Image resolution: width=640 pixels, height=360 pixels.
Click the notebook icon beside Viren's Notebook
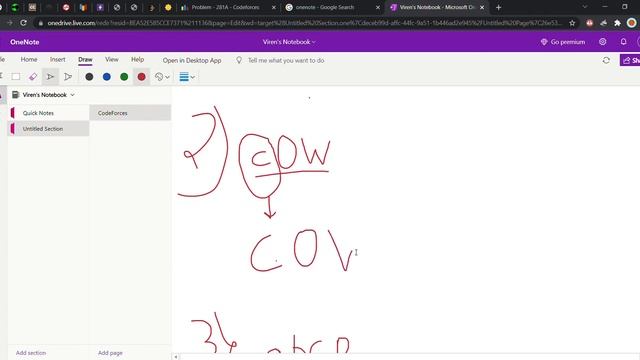[x=16, y=95]
